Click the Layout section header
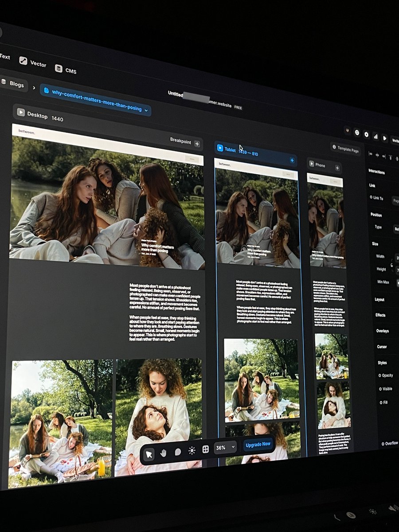 coord(379,300)
